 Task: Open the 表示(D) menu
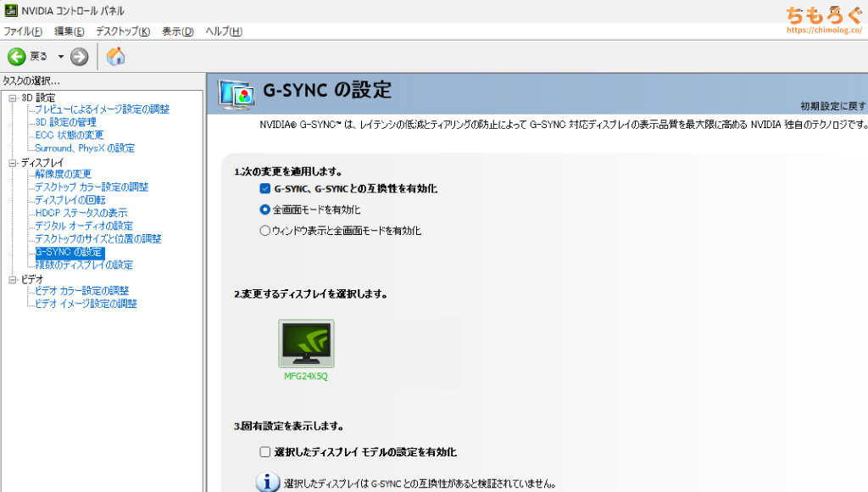click(178, 31)
